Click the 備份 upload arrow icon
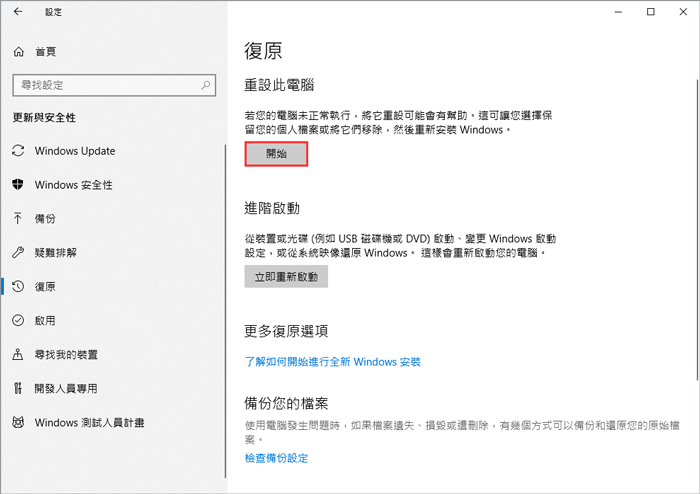Image resolution: width=700 pixels, height=494 pixels. [x=18, y=219]
